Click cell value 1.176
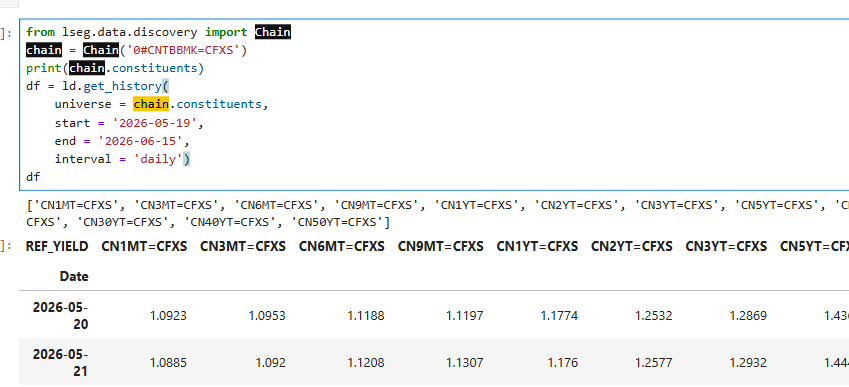 coord(563,363)
